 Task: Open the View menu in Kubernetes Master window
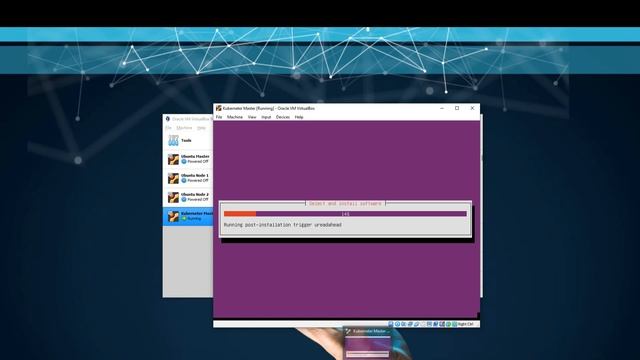point(252,117)
